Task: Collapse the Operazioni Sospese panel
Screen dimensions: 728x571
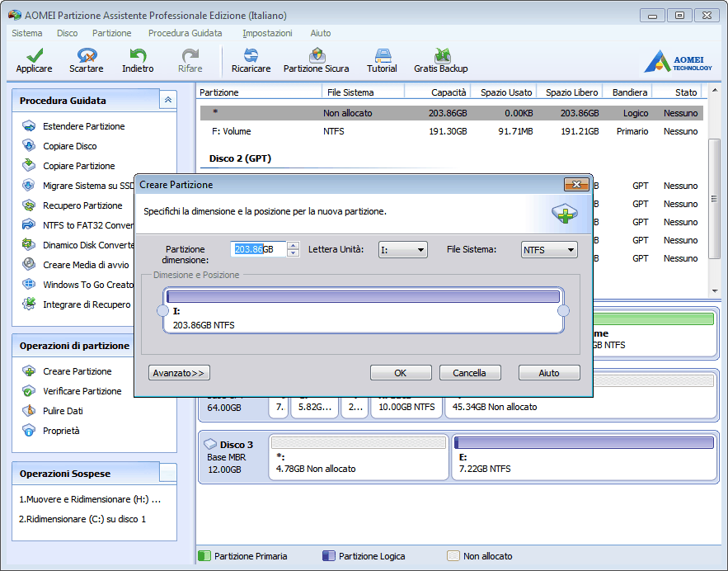Action: [x=168, y=473]
